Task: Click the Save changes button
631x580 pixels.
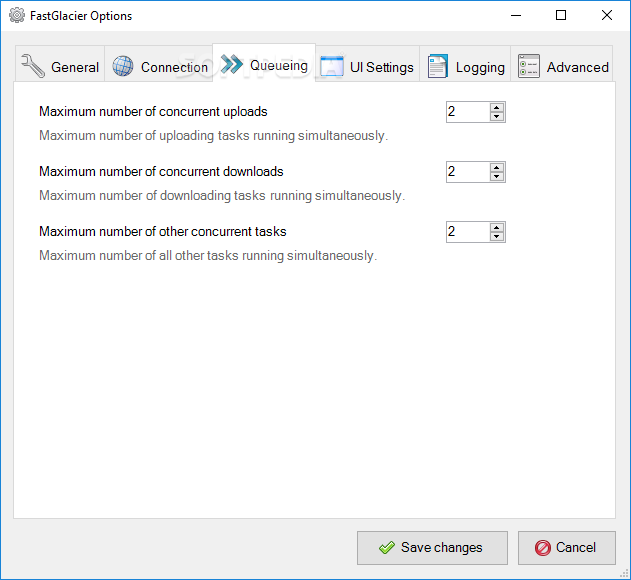Action: coord(432,548)
